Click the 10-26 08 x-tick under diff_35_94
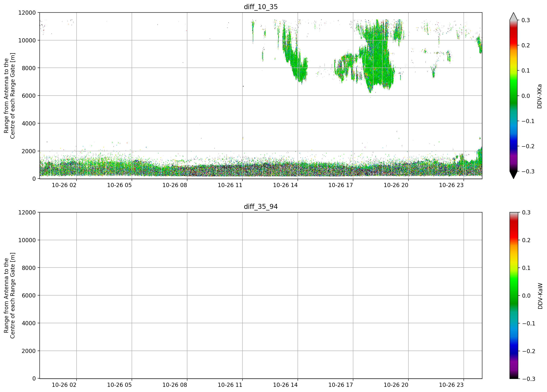The image size is (547, 392). coord(175,385)
